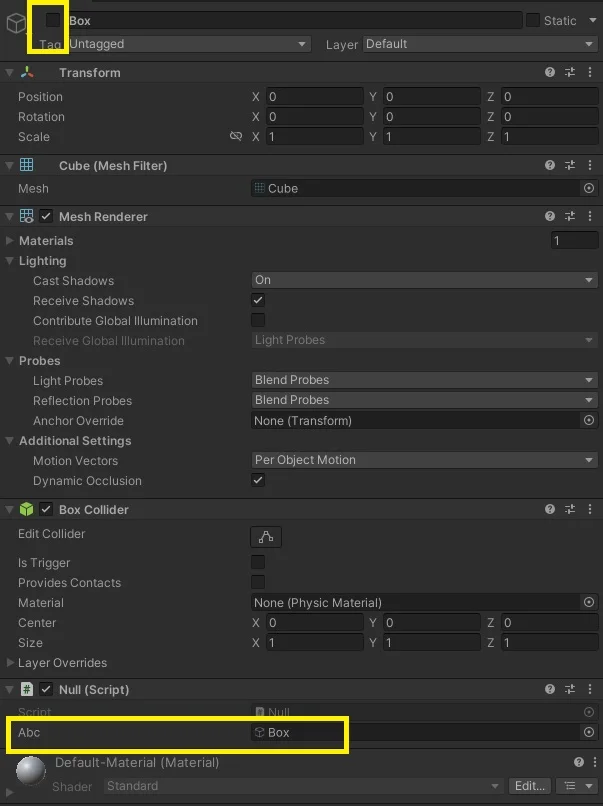Screen dimensions: 603x806
Task: Open Box Collider three-dot menu
Action: coord(590,509)
